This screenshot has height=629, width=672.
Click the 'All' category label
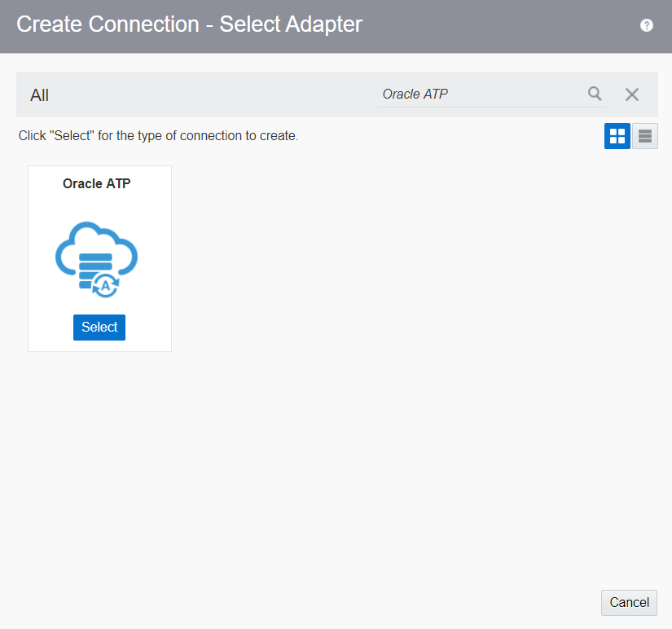[39, 95]
